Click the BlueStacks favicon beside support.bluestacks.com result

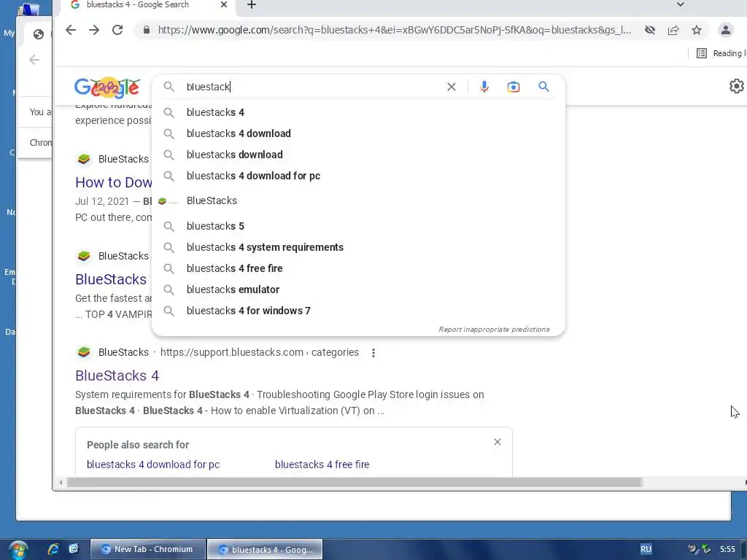click(84, 352)
